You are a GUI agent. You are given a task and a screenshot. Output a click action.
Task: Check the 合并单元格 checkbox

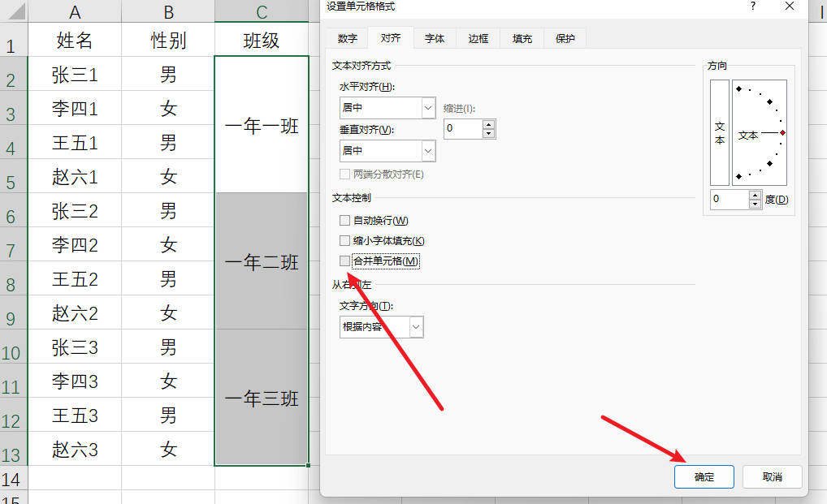tap(345, 261)
